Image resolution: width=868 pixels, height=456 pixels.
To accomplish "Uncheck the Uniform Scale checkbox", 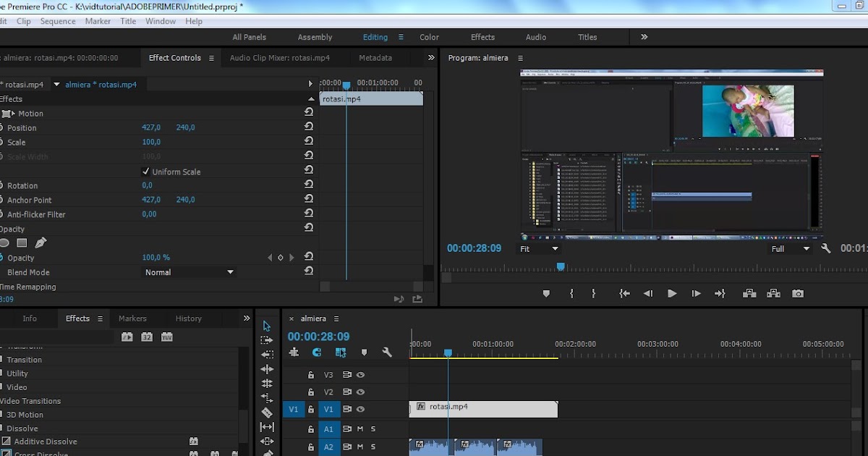I will click(145, 172).
